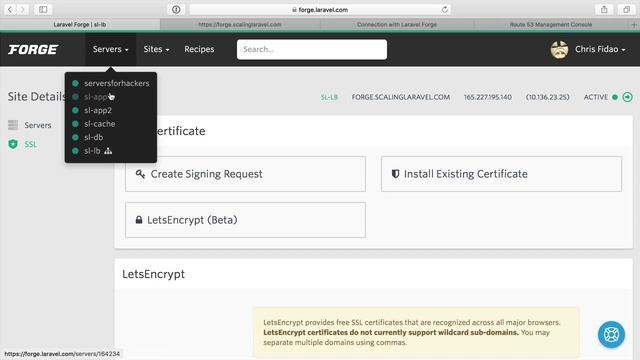Viewport: 640px width, 360px height.
Task: Click the private IP (10.136.23.25)
Action: pos(547,97)
